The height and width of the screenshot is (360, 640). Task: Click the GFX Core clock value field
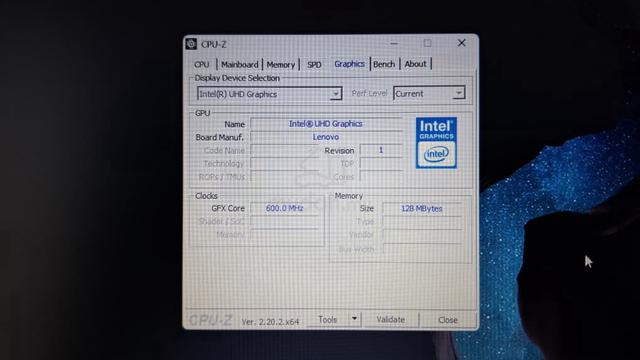(x=284, y=208)
